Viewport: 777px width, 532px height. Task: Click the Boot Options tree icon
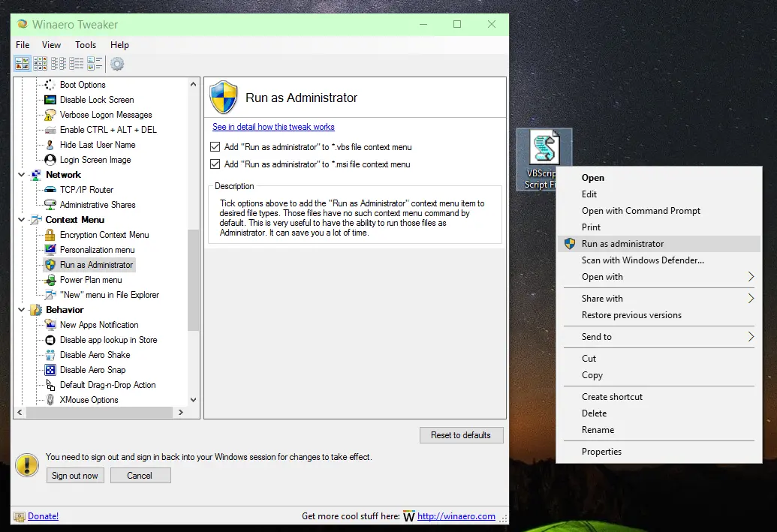point(50,85)
